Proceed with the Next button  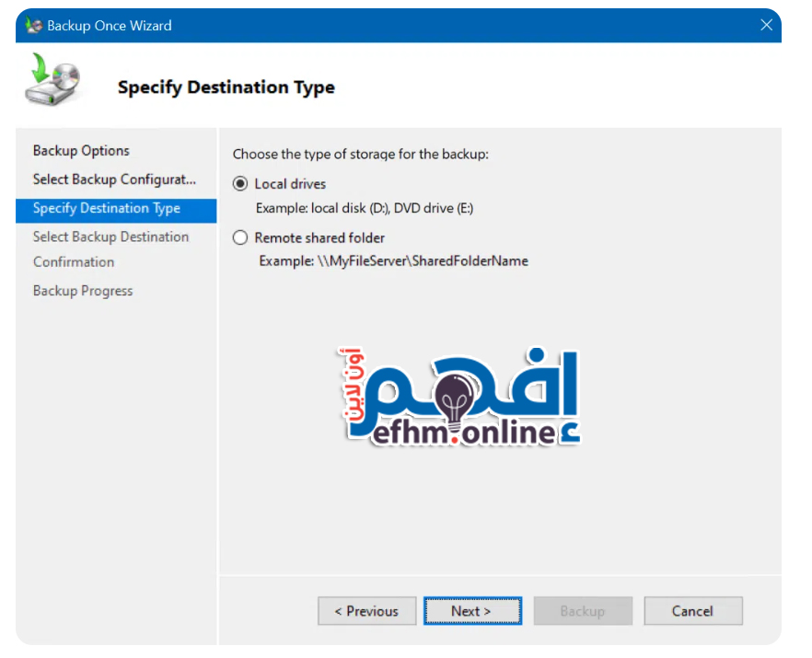click(x=471, y=611)
